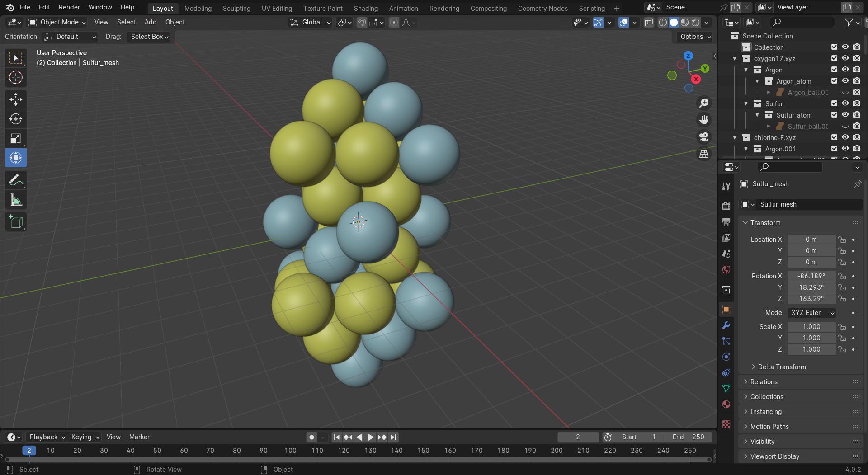The image size is (868, 475).
Task: Open the Modifiers wrench properties tab
Action: 726,325
